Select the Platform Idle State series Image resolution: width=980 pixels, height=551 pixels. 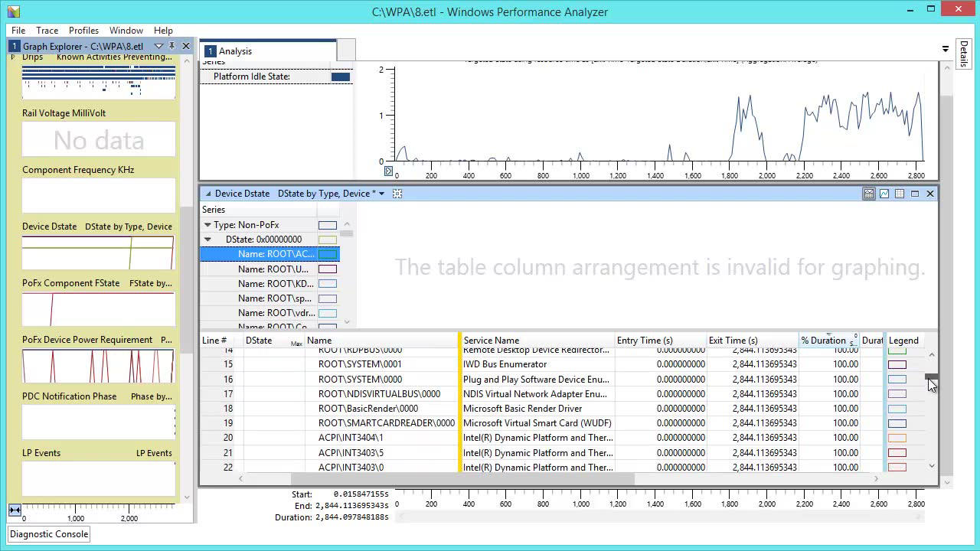tap(276, 77)
